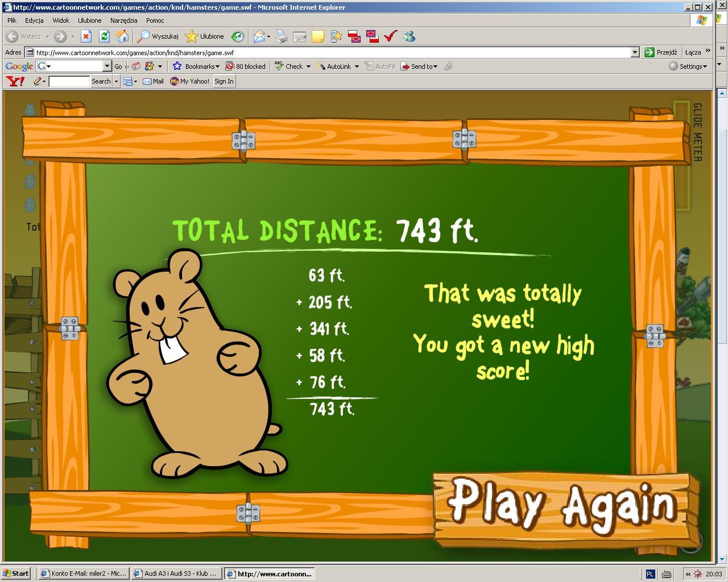Click the Google toolbar highlighter pen icon
The width and height of the screenshot is (728, 582).
(x=448, y=66)
